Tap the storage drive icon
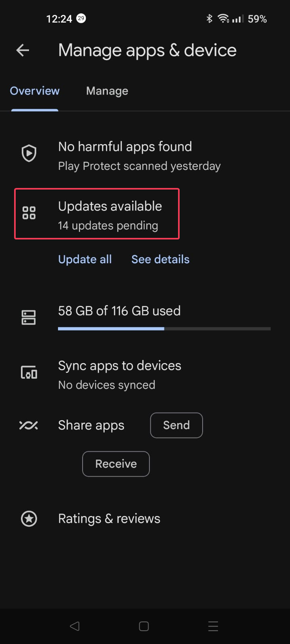290x644 pixels. pyautogui.click(x=29, y=318)
